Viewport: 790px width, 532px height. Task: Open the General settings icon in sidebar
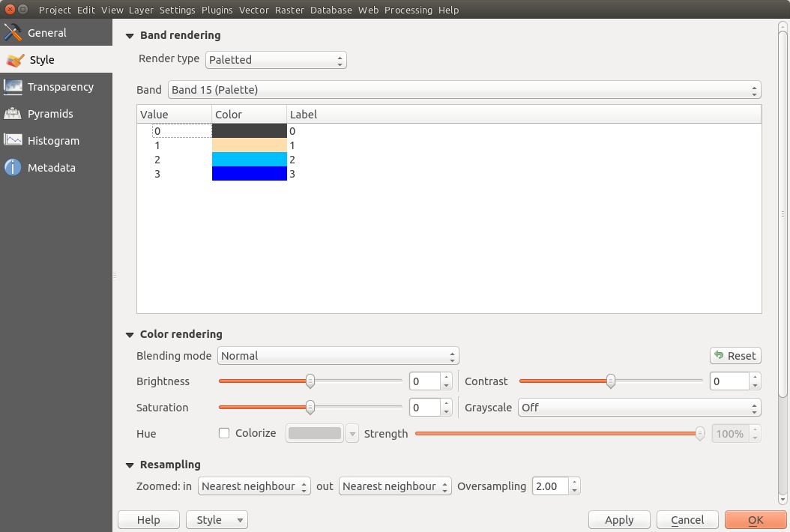[x=13, y=33]
